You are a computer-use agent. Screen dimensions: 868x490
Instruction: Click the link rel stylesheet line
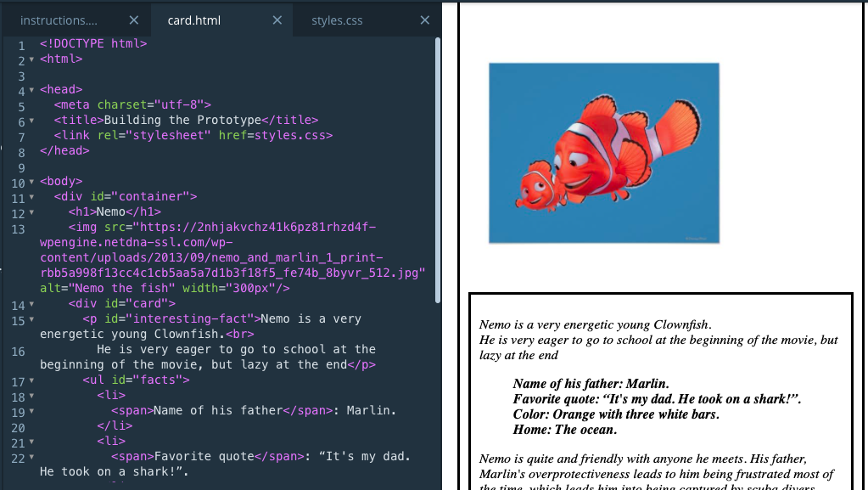(x=193, y=135)
